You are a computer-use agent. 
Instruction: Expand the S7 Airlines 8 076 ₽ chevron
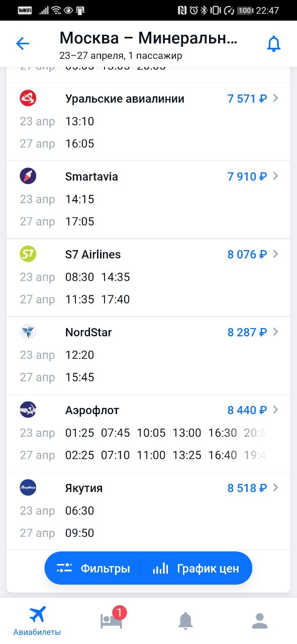tap(275, 255)
